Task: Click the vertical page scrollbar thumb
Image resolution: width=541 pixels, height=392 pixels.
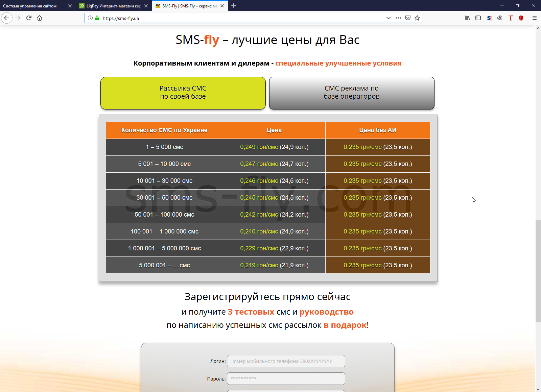Action: click(538, 271)
